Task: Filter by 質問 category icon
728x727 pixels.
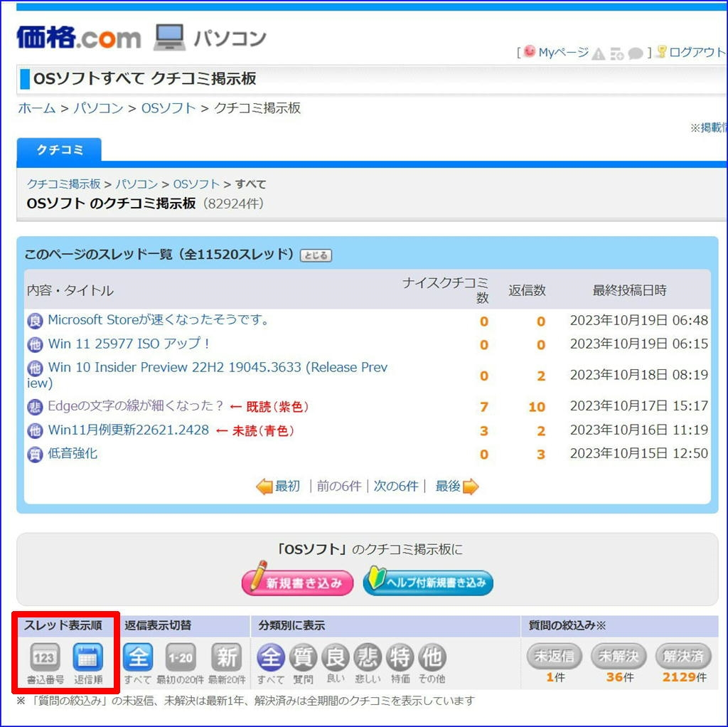Action: tap(303, 657)
